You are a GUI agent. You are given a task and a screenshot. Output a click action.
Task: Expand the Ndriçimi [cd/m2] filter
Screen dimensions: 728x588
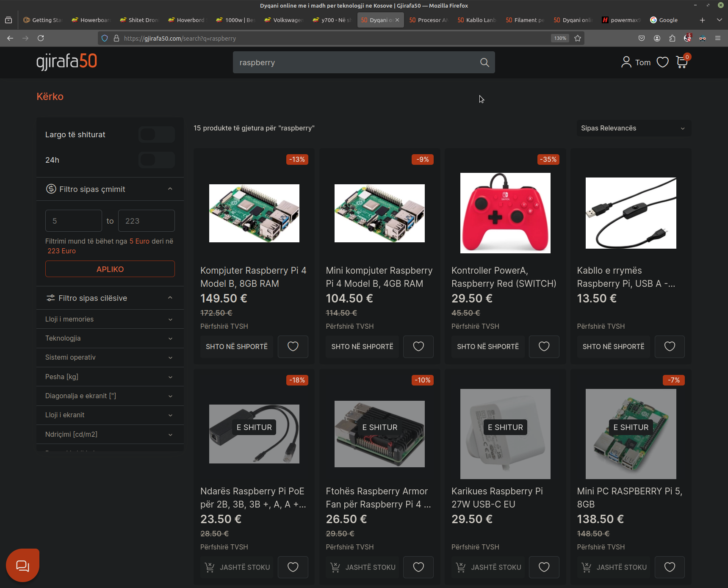tap(110, 434)
